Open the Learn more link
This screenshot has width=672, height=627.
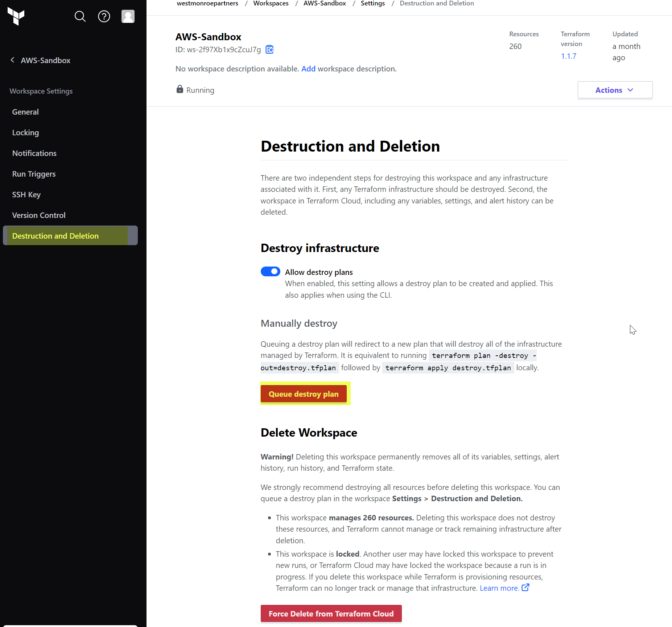point(499,588)
